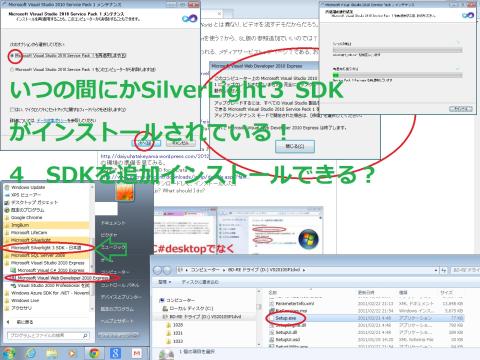Launch Microsoft Visual Web Developer 2010 Express

60,278
